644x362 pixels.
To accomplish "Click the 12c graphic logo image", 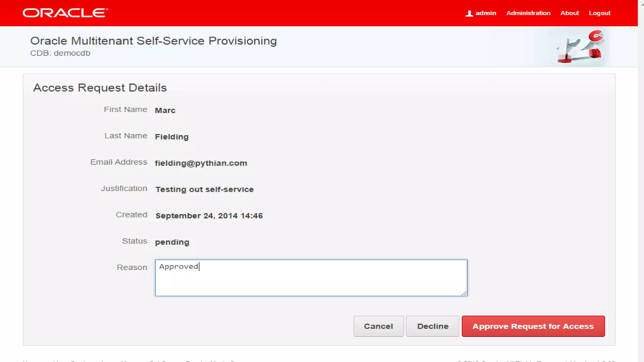I will [x=579, y=47].
